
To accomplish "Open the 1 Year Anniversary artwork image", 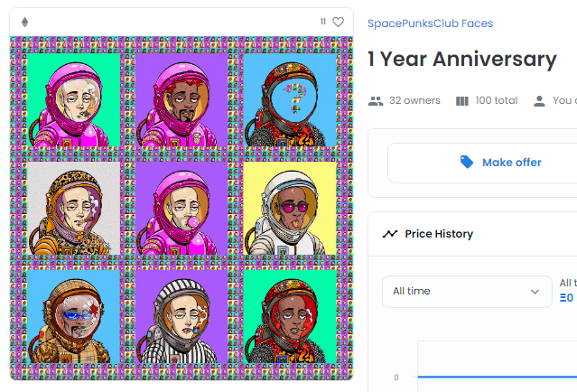I will 181,208.
